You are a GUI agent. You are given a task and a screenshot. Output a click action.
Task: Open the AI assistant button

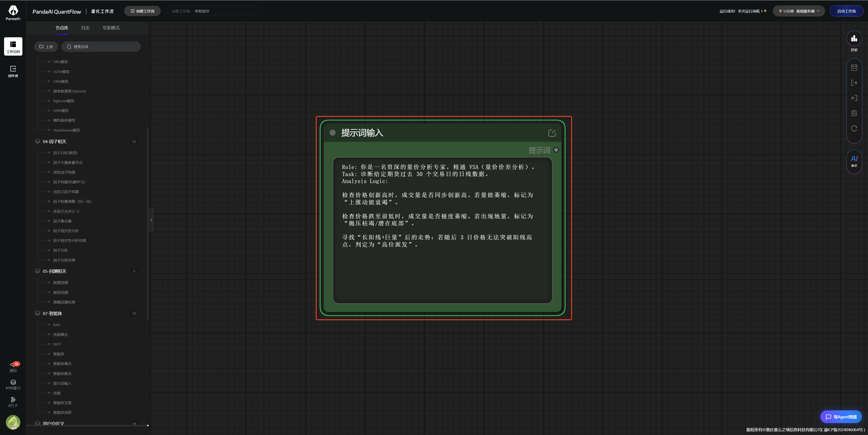point(854,161)
